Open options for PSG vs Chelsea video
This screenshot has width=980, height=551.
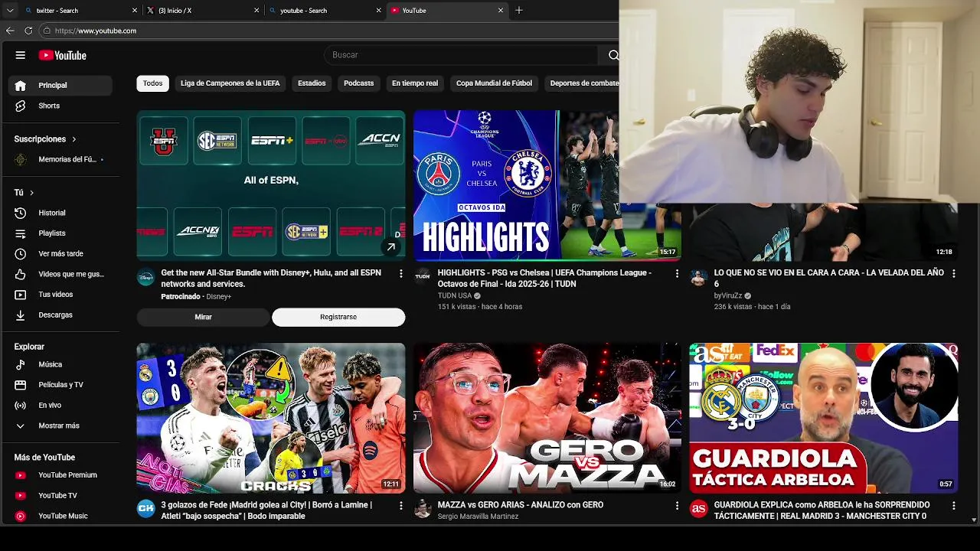click(x=677, y=273)
